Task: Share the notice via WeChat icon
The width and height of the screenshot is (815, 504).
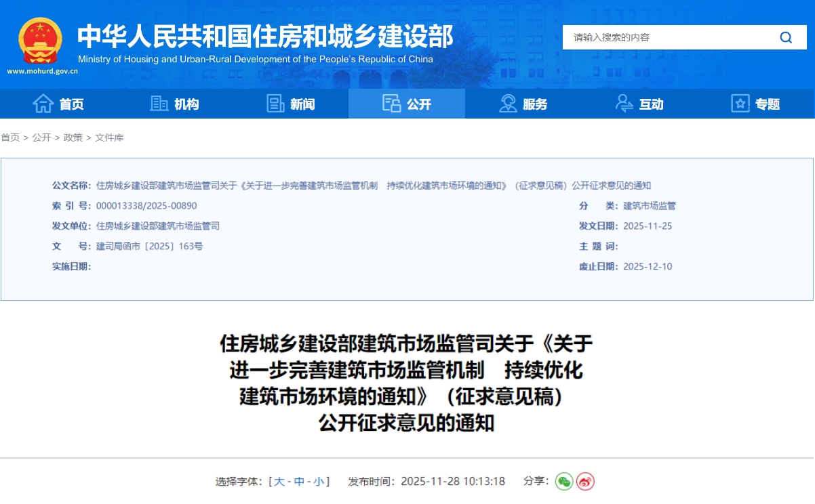Action: (564, 482)
